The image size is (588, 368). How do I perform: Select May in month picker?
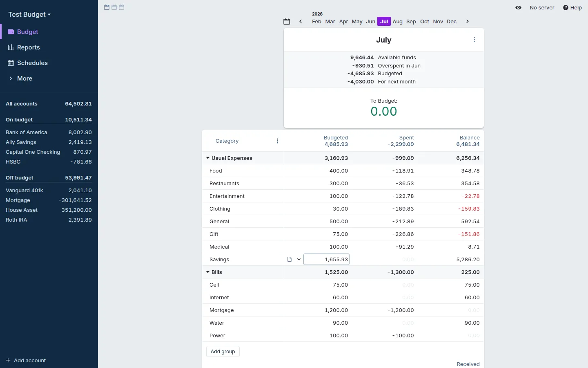pos(357,21)
